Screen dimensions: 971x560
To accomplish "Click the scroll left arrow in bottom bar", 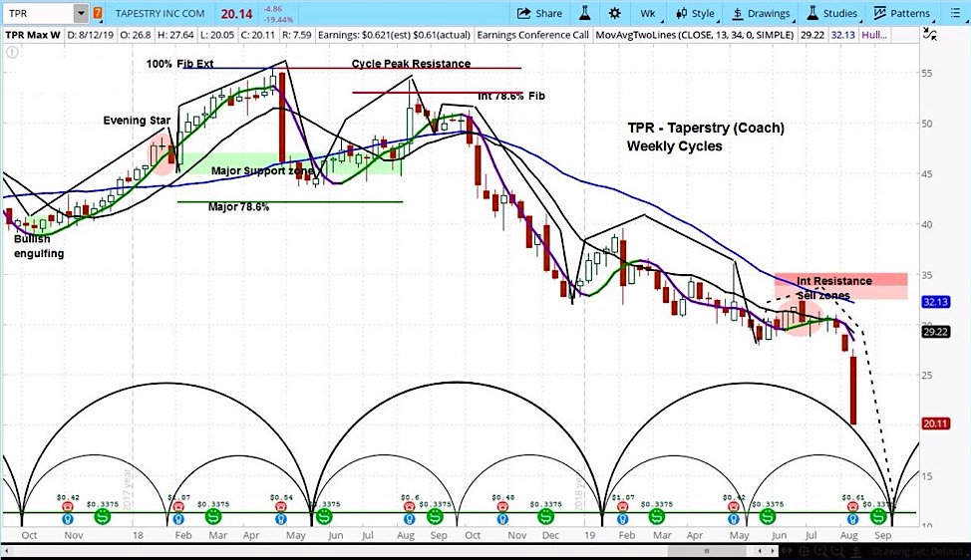I will tap(762, 551).
